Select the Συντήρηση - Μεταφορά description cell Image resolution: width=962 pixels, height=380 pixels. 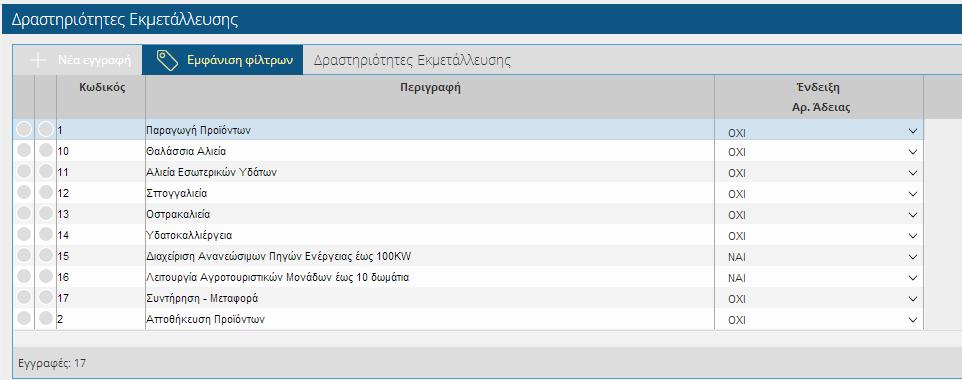pyautogui.click(x=430, y=298)
